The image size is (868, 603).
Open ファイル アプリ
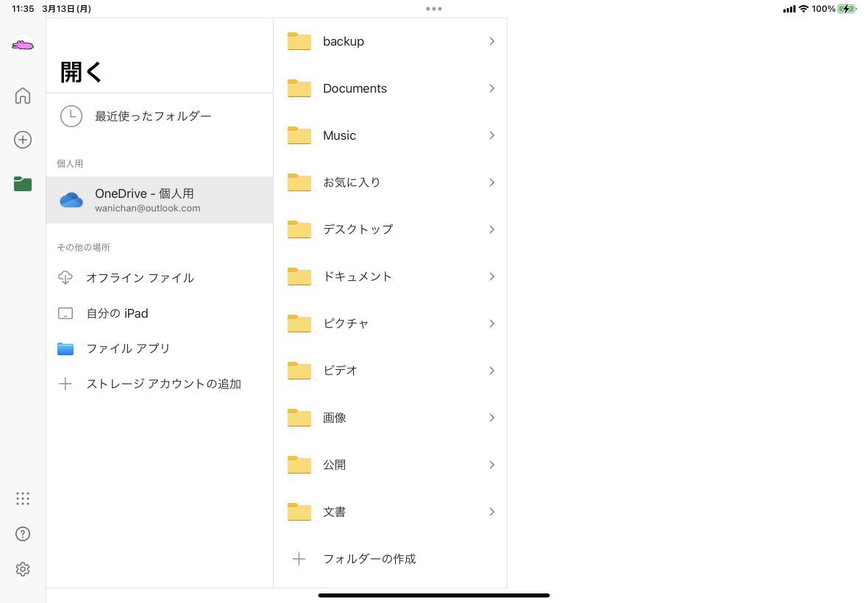128,349
